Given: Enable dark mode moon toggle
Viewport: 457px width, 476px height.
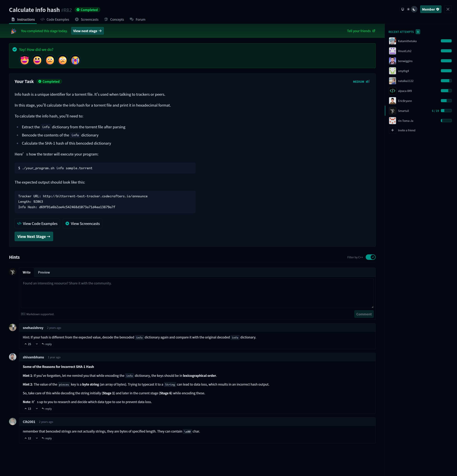Looking at the screenshot, I should pyautogui.click(x=414, y=10).
